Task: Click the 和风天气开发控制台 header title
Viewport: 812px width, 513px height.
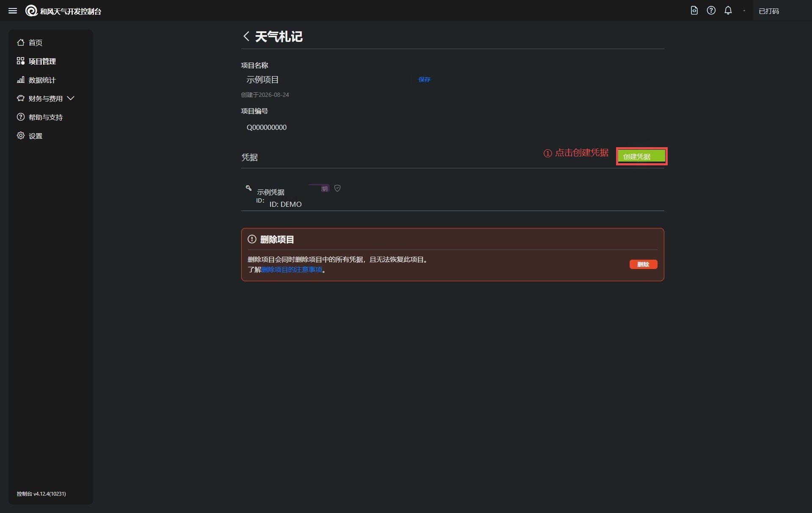Action: pos(71,11)
